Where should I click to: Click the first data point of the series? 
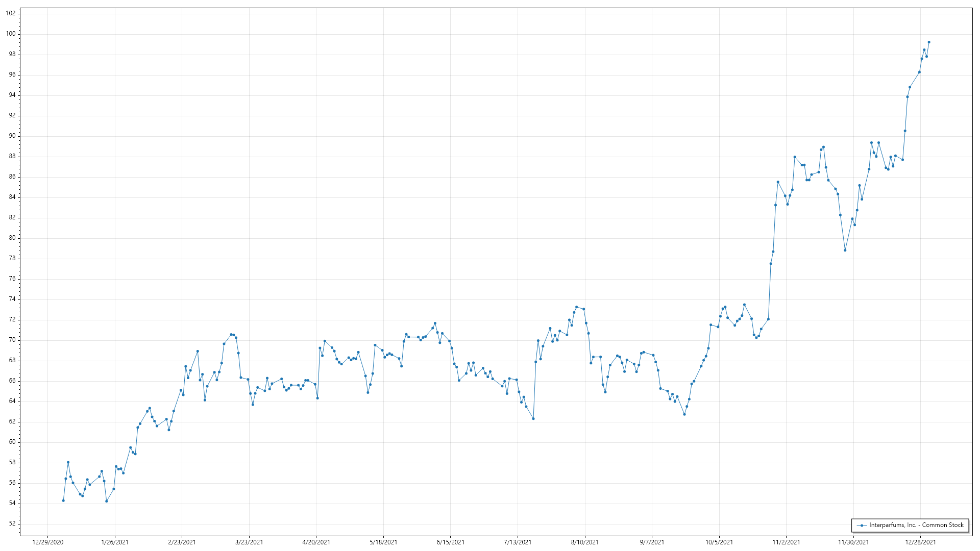click(63, 500)
